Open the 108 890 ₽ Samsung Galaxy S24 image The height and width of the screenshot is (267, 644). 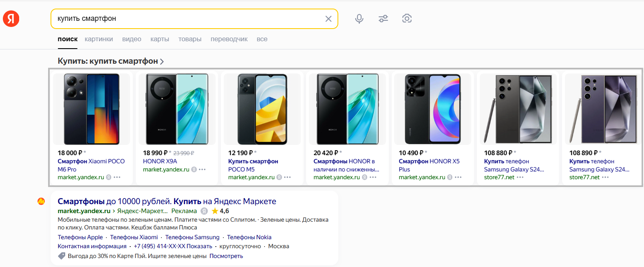pyautogui.click(x=603, y=109)
